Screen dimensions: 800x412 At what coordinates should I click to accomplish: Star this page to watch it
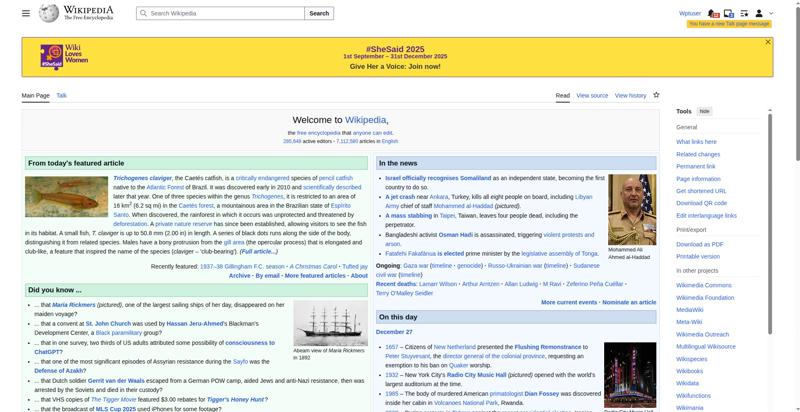(656, 95)
